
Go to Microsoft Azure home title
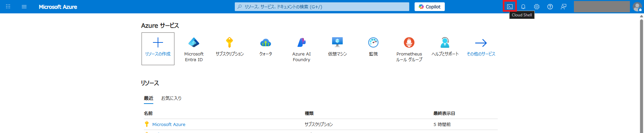[58, 7]
